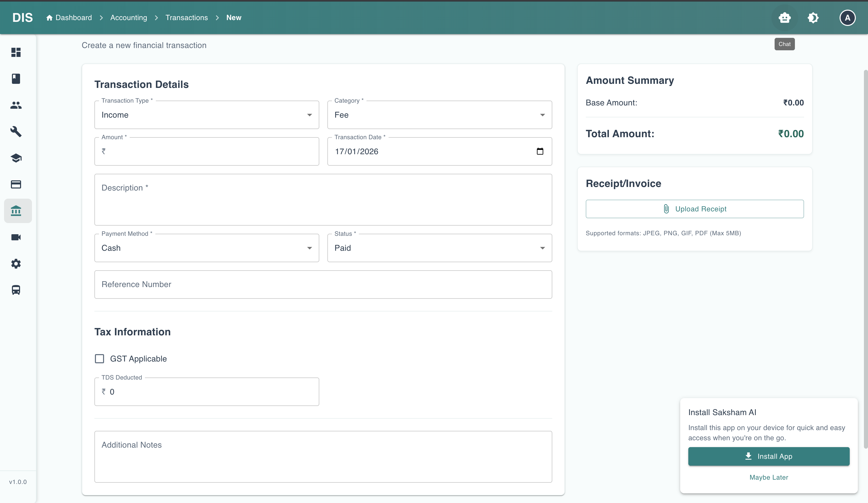Open the Status dropdown showing Paid

[x=439, y=248]
